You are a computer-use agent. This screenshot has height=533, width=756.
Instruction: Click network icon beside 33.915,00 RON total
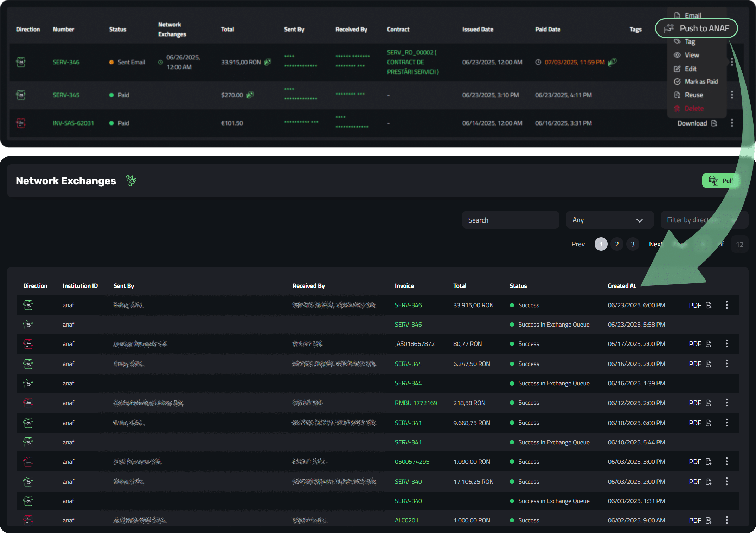click(268, 62)
